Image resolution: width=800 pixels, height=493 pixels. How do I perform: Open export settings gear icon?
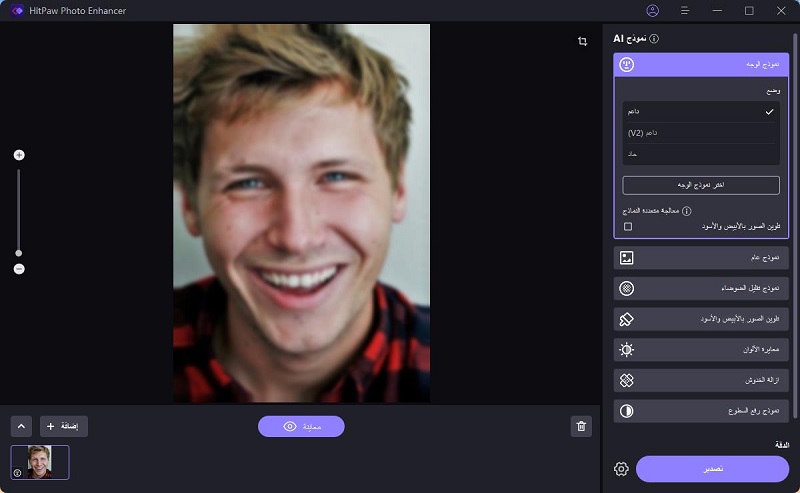(621, 469)
